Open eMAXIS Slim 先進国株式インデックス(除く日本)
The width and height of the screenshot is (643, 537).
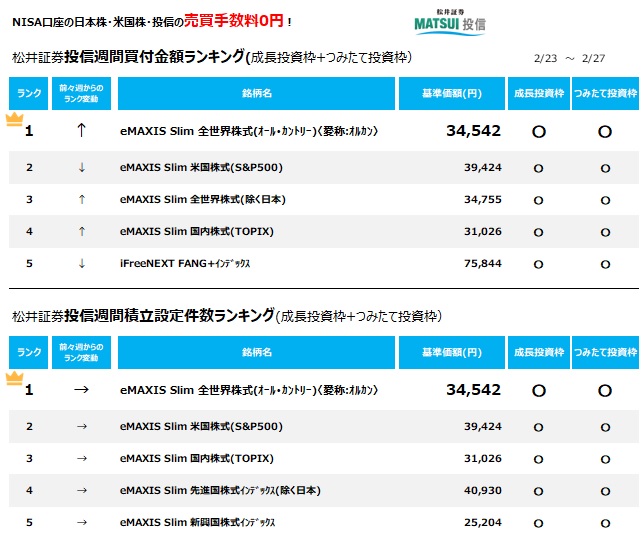click(220, 490)
